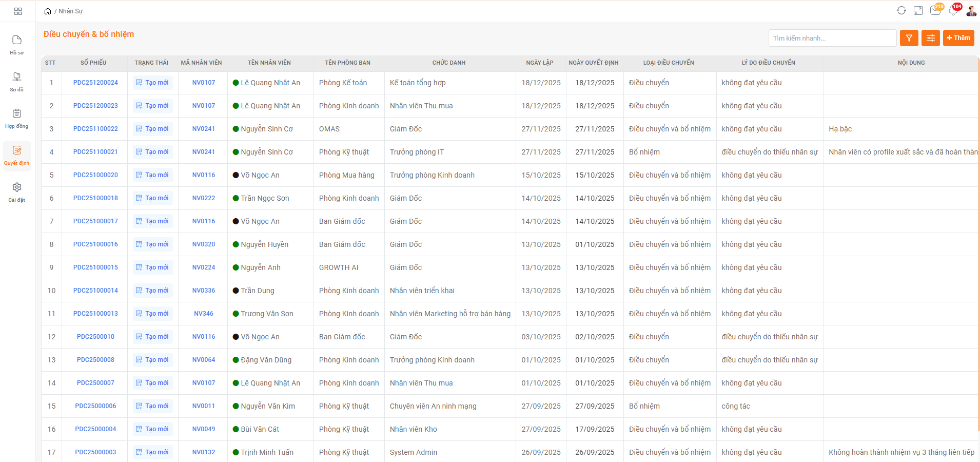Open voucher link PDC251200024

[x=95, y=83]
